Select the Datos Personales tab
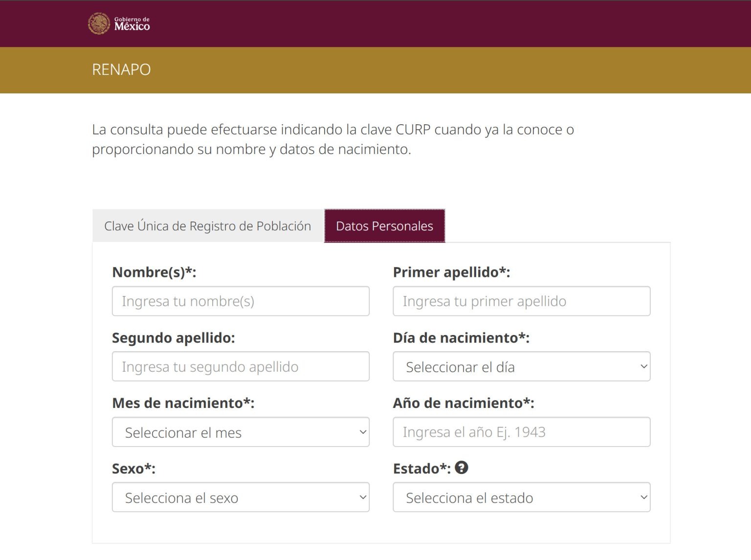751x560 pixels. [384, 225]
